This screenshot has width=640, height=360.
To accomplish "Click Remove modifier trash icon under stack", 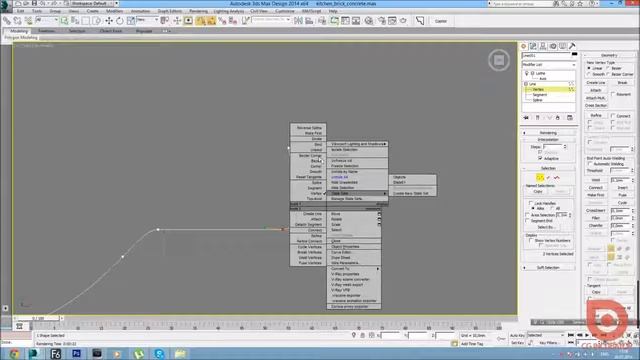I will pyautogui.click(x=558, y=118).
